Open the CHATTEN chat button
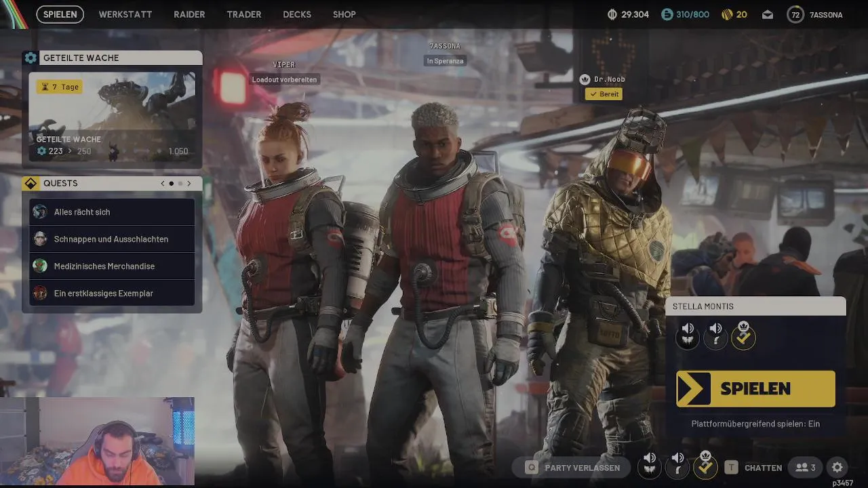Image resolution: width=868 pixels, height=488 pixels. pyautogui.click(x=763, y=468)
